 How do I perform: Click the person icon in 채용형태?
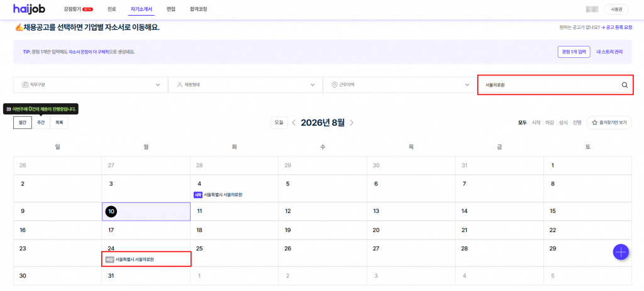tap(179, 85)
